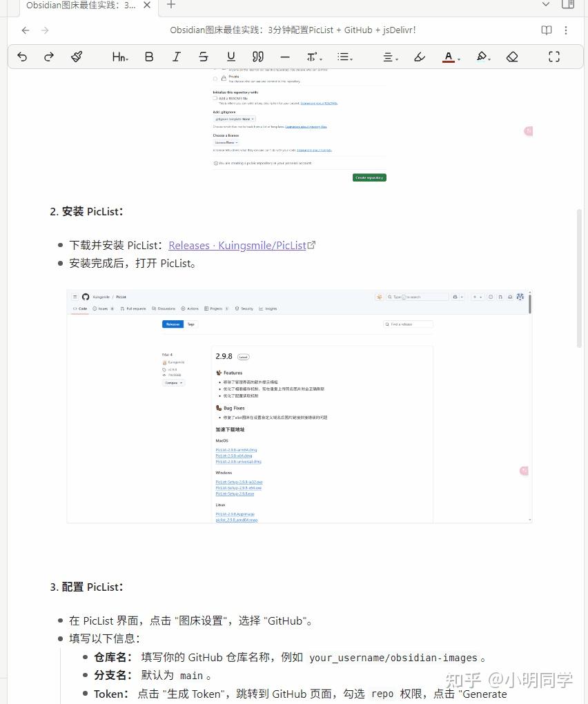Viewport: 588px width, 704px height.
Task: Toggle underline formatting
Action: pos(231,57)
